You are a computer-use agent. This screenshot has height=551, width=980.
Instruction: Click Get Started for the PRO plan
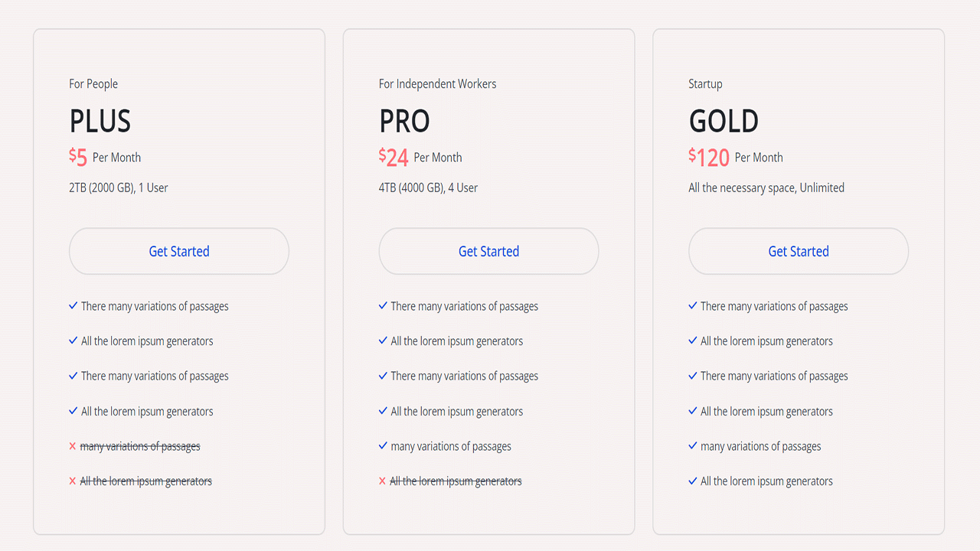coord(488,251)
